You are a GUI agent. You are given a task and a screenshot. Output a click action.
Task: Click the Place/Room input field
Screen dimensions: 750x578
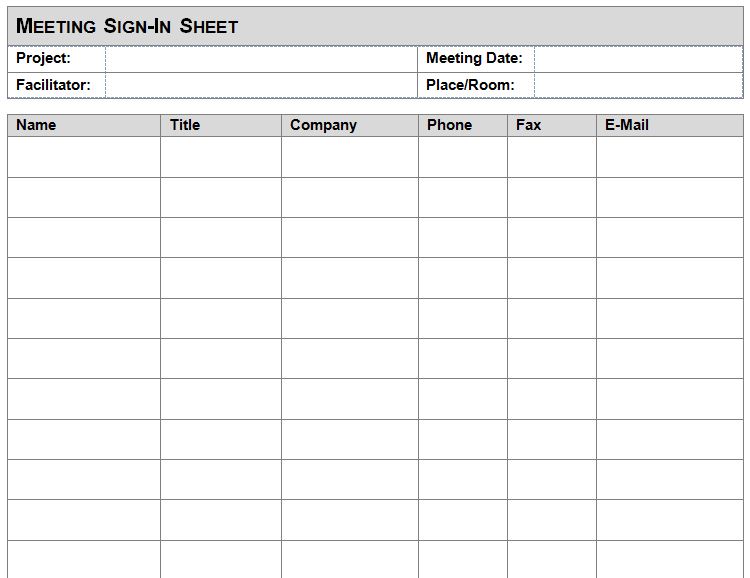click(x=639, y=85)
